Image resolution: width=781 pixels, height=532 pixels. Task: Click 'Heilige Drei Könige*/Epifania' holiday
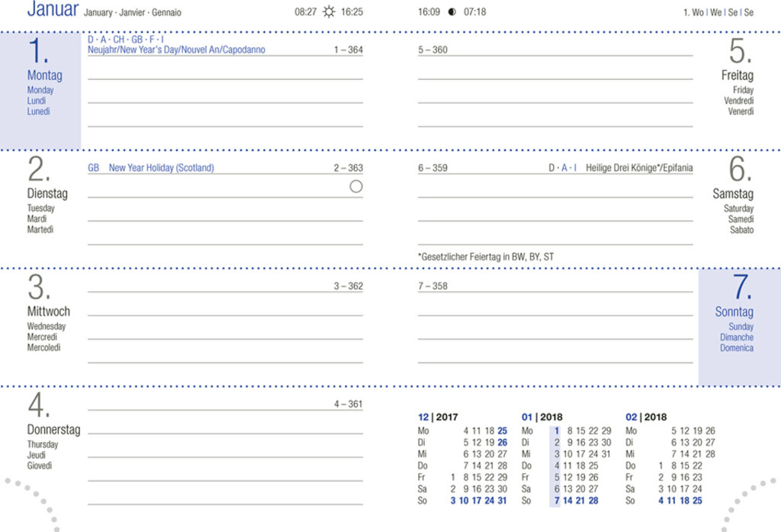(639, 168)
